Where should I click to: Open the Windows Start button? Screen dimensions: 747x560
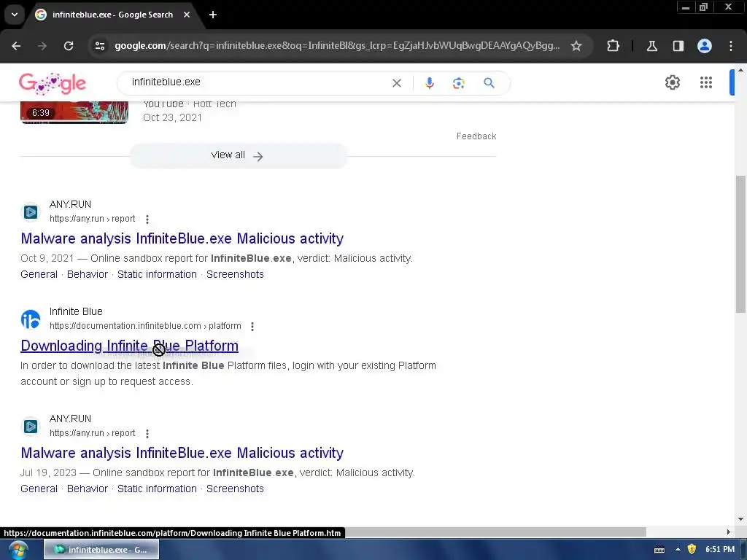pyautogui.click(x=18, y=550)
